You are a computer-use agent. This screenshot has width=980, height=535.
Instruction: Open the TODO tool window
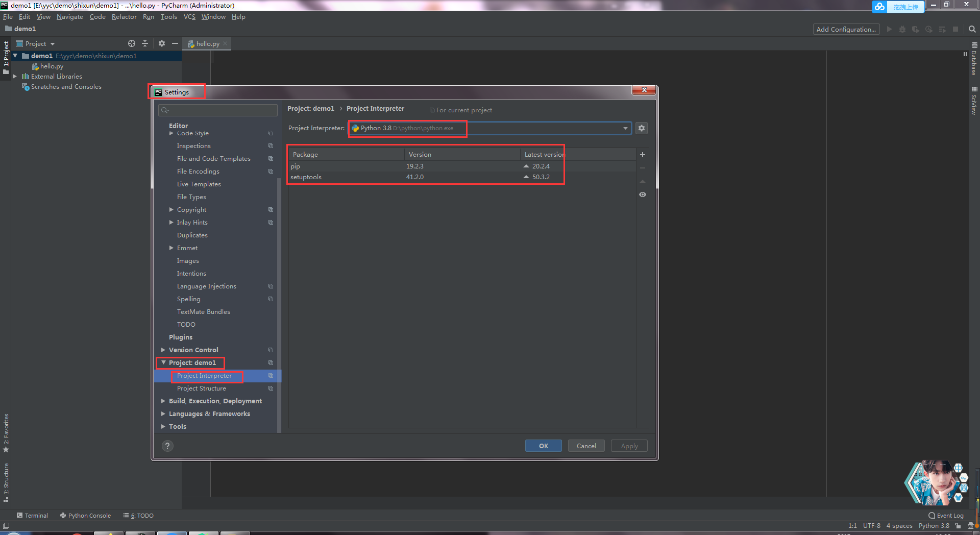click(x=138, y=516)
